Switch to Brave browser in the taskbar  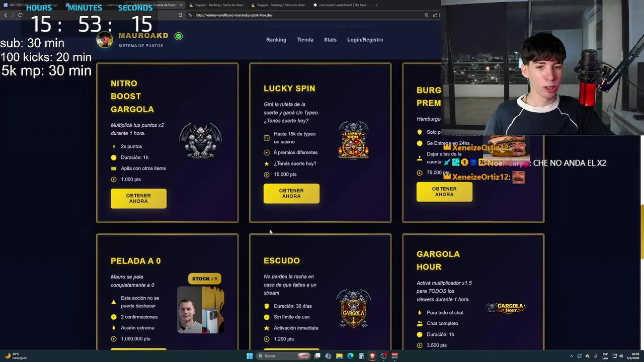(372, 356)
